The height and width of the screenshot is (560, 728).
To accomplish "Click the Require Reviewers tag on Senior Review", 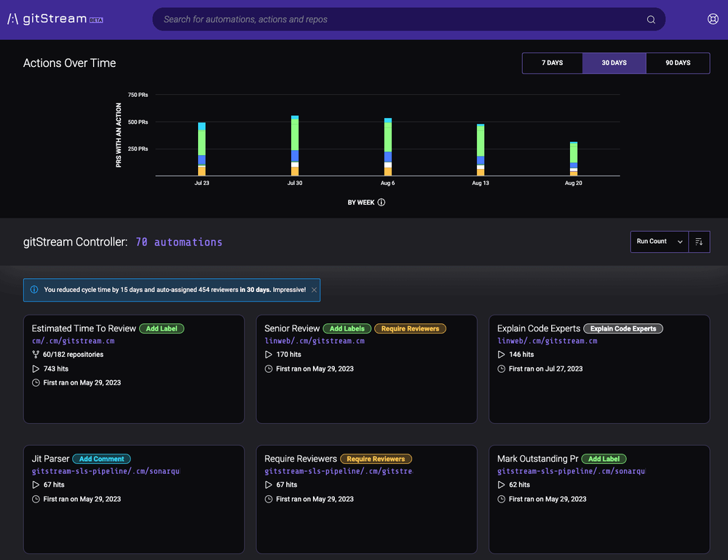I will (x=410, y=328).
